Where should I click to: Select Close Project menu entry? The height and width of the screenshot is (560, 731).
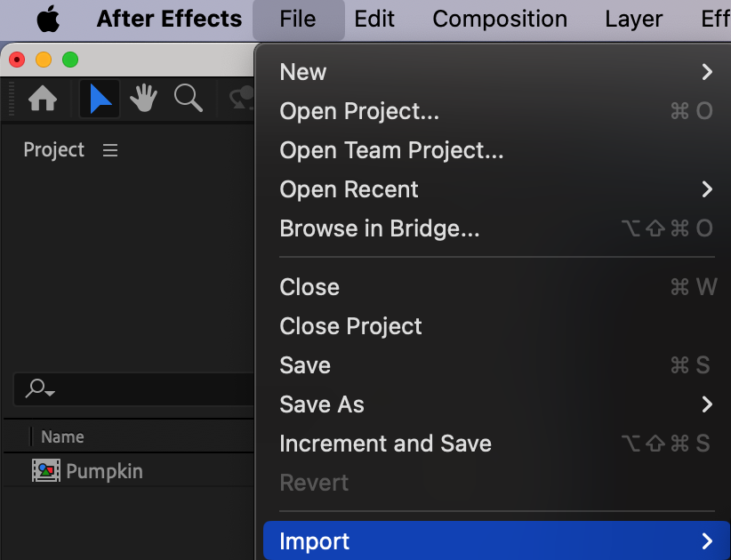pyautogui.click(x=350, y=326)
